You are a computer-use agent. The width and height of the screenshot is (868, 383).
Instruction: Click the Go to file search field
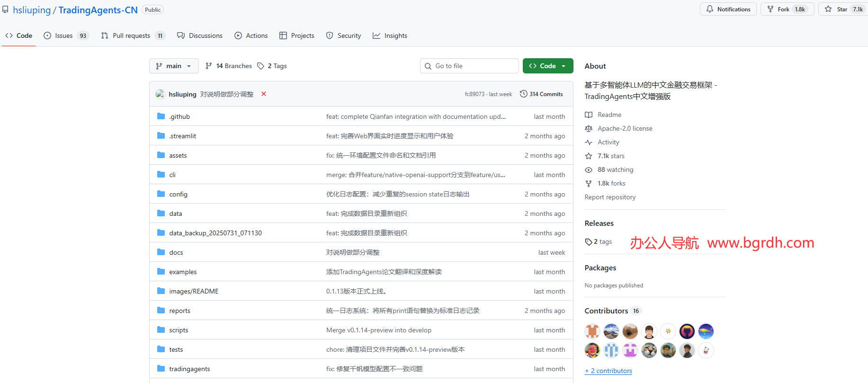click(474, 66)
